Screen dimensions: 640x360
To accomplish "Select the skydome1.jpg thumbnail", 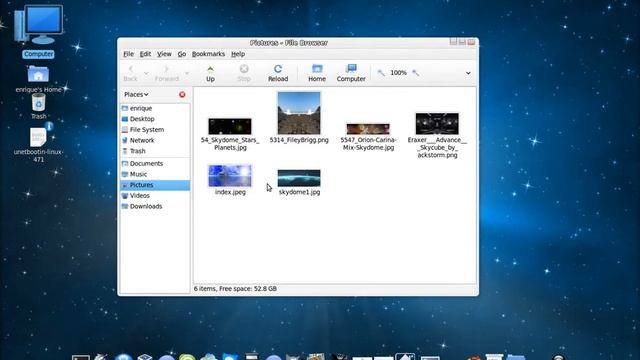I will tap(299, 178).
